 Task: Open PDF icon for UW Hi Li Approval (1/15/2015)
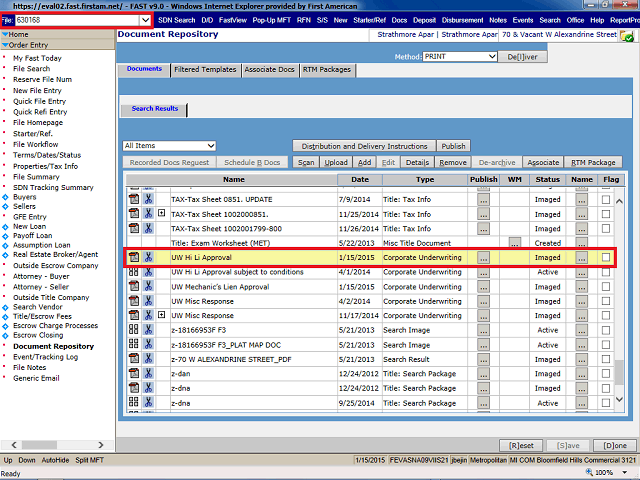(x=134, y=257)
